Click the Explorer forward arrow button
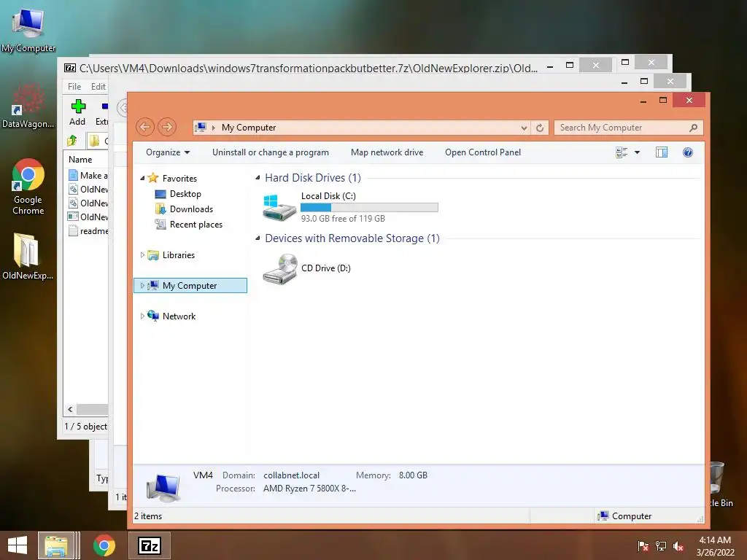This screenshot has width=747, height=560. click(x=167, y=127)
